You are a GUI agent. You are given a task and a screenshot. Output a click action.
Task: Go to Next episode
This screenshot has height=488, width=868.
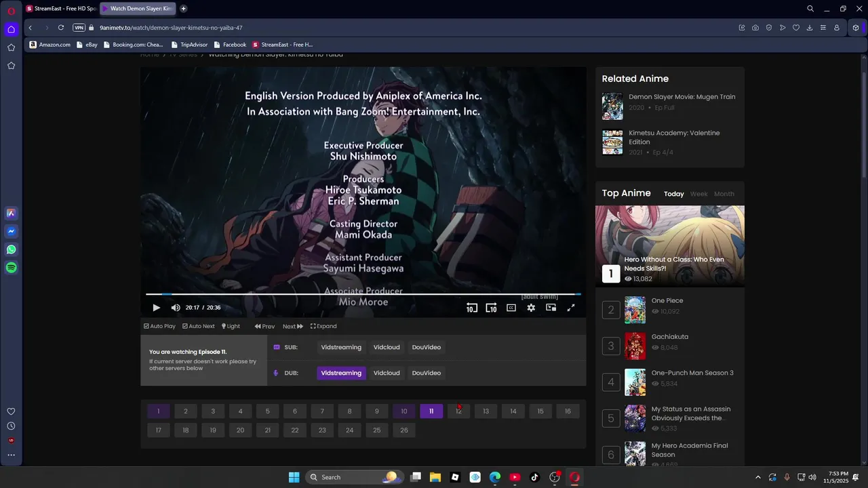tap(293, 326)
